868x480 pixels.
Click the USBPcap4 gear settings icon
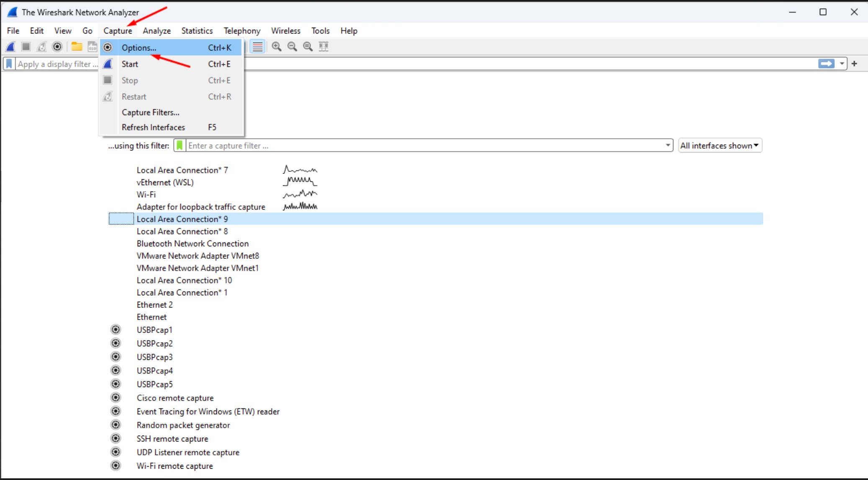116,370
